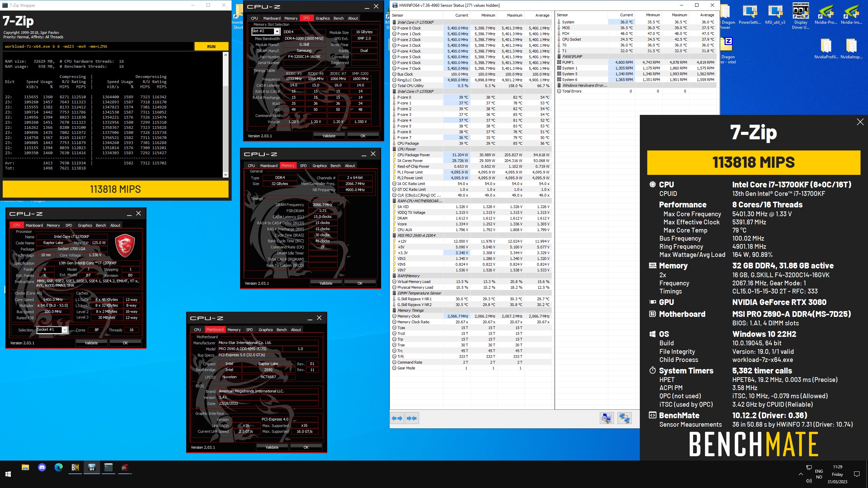Select the Vcore voltage sensor row
Image resolution: width=868 pixels, height=488 pixels.
471,224
